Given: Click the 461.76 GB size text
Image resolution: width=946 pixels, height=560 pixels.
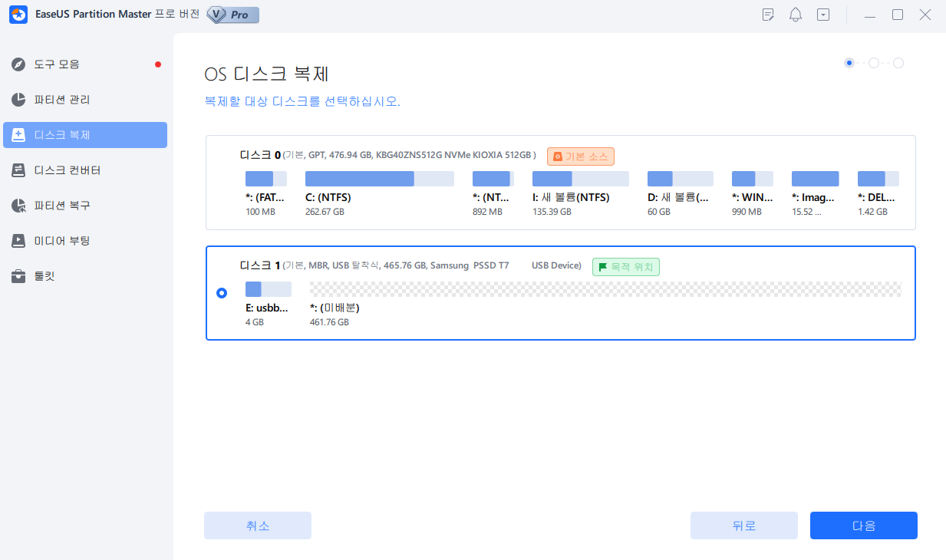Looking at the screenshot, I should tap(329, 322).
